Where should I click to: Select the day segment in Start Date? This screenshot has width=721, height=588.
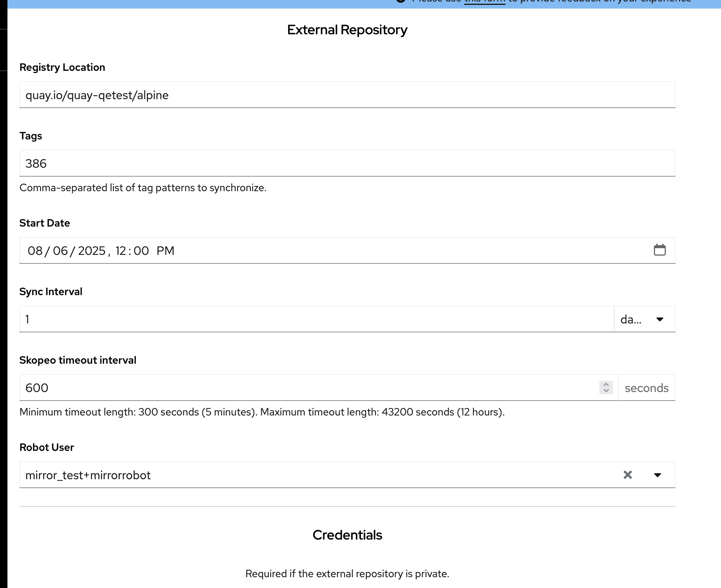[x=60, y=251]
